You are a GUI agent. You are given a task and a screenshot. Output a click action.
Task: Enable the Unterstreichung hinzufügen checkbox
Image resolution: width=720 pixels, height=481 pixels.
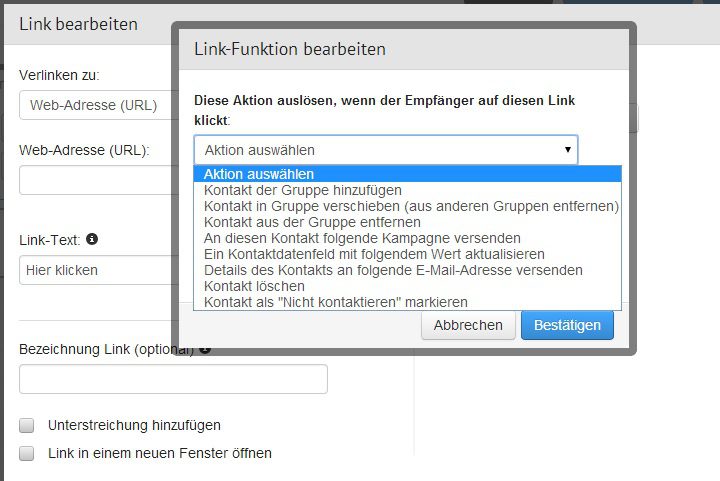click(x=26, y=425)
